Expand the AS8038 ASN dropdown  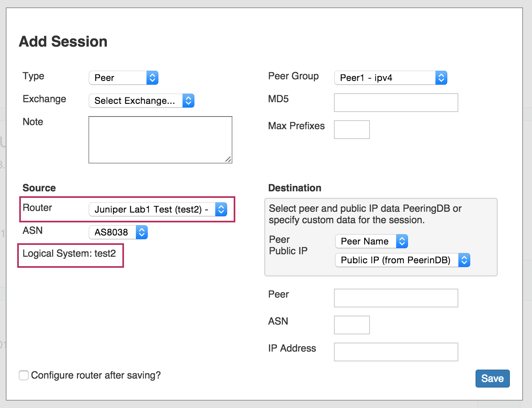(118, 232)
